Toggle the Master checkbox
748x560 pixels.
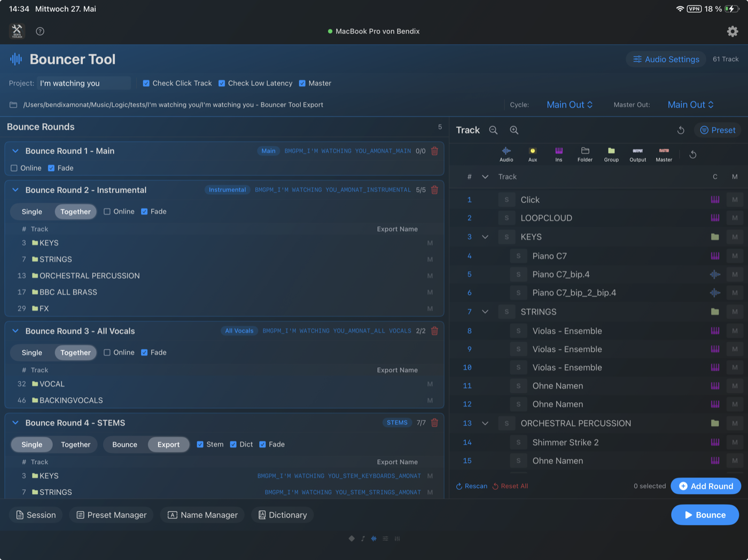(302, 83)
